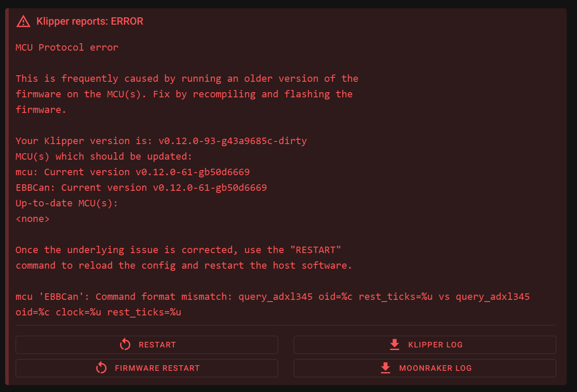Image resolution: width=577 pixels, height=392 pixels.
Task: Click the circular arrow icon beside RESTART
Action: tap(125, 344)
